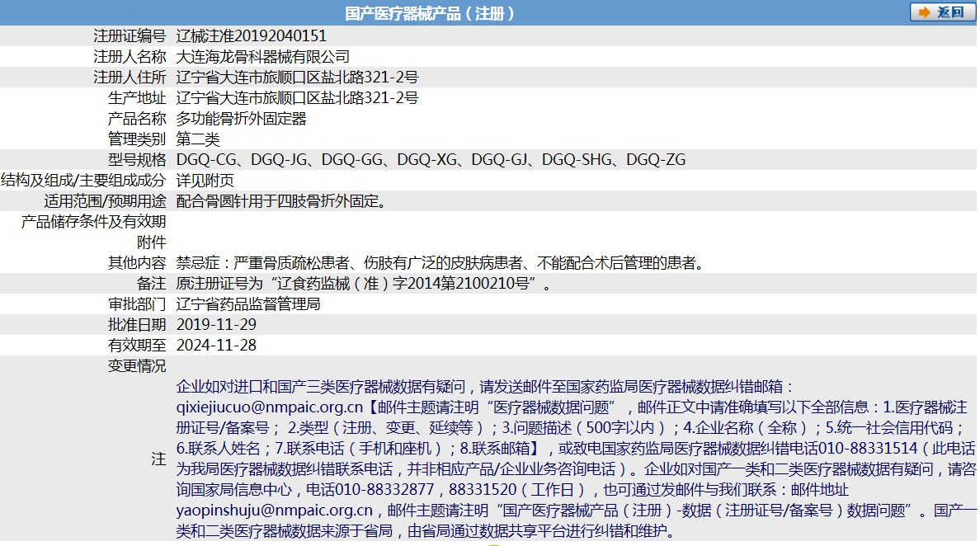This screenshot has width=980, height=546.
Task: Select the 注册人住所 address value
Action: tap(297, 78)
